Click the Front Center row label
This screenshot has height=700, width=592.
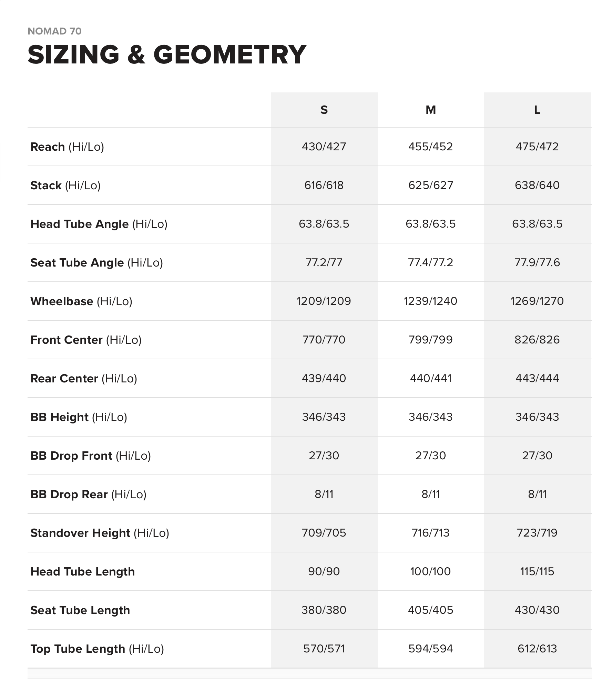pos(86,340)
